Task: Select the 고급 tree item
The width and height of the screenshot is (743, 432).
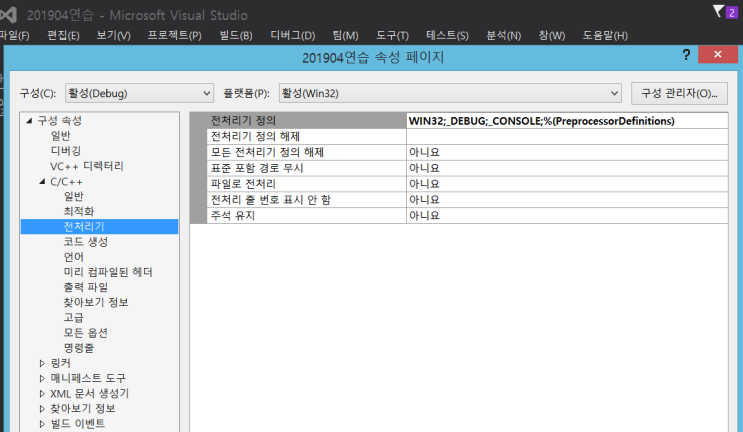Action: (73, 317)
